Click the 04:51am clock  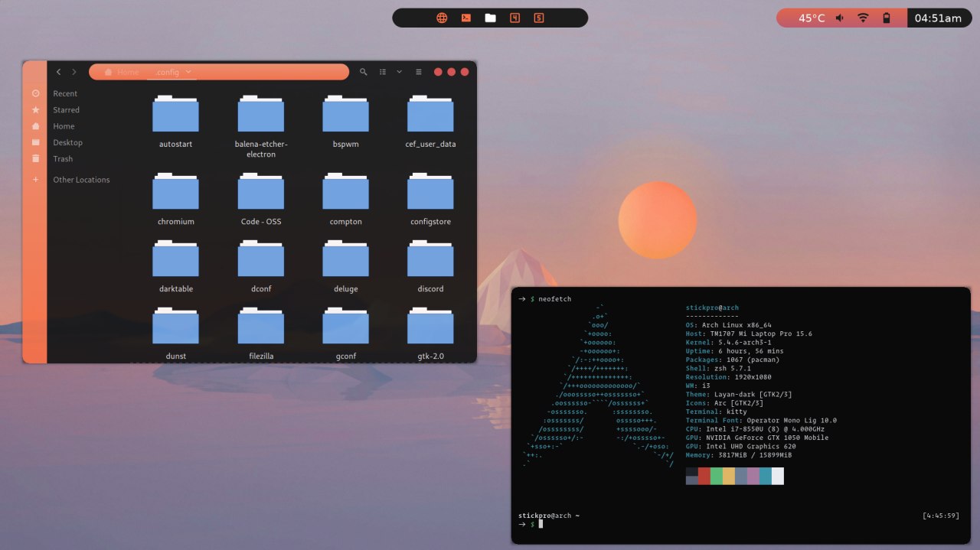938,18
